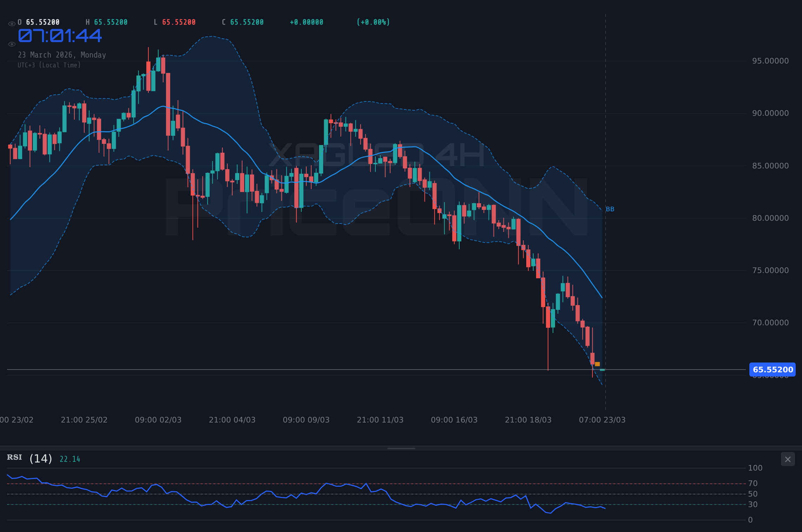The height and width of the screenshot is (532, 802).
Task: Click the C 65.55200 close value
Action: [x=242, y=22]
